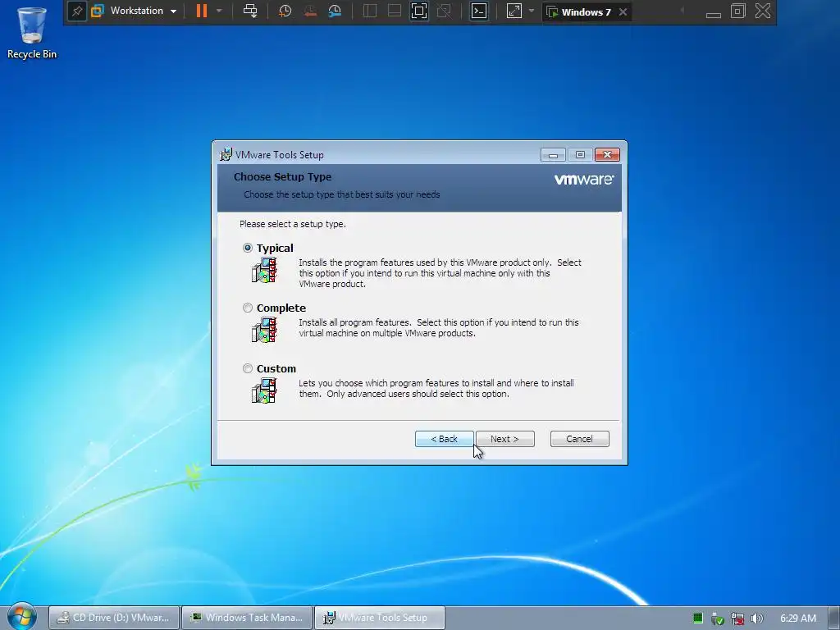The height and width of the screenshot is (630, 840).
Task: Minimize the VMware Tools Setup dialog
Action: click(553, 155)
